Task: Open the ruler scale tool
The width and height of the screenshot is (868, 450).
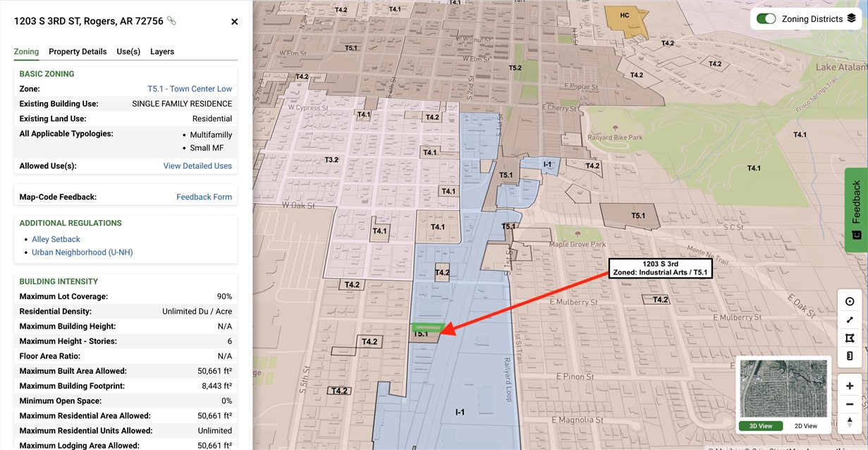Action: (x=850, y=356)
